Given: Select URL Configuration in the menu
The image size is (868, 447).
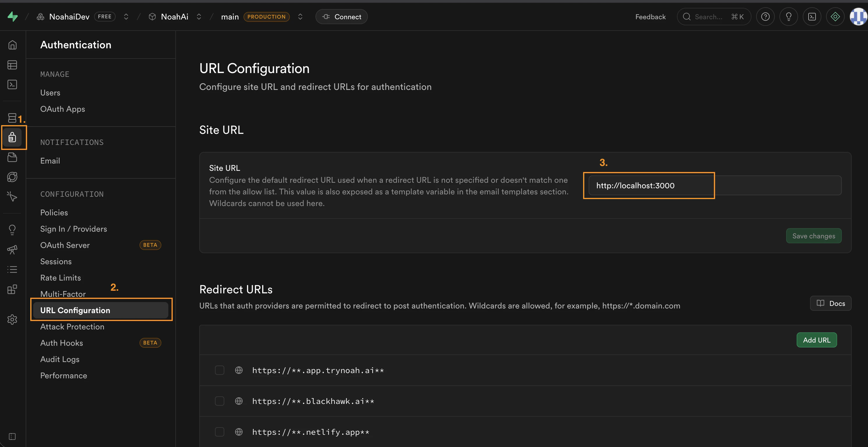Looking at the screenshot, I should tap(75, 310).
